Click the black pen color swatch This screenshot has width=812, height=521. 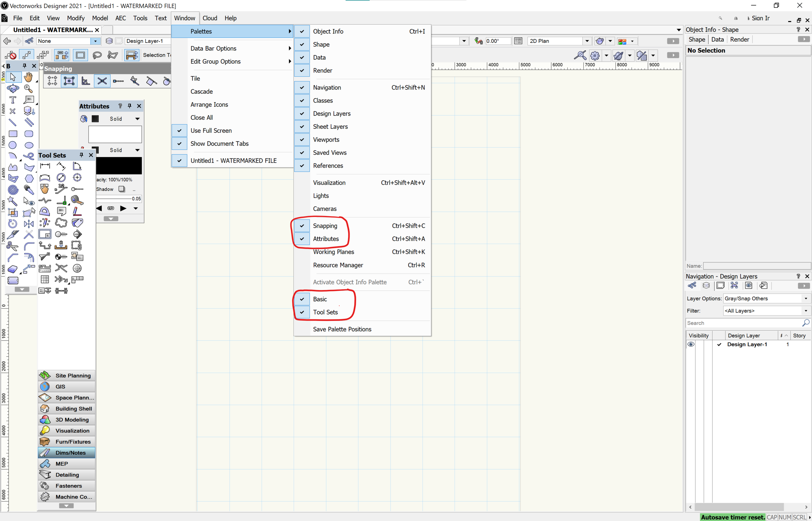119,166
